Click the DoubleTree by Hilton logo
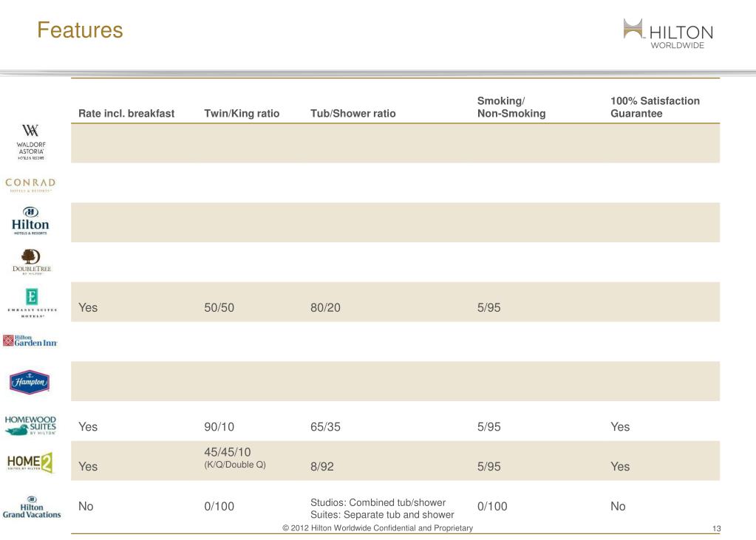 tap(30, 262)
